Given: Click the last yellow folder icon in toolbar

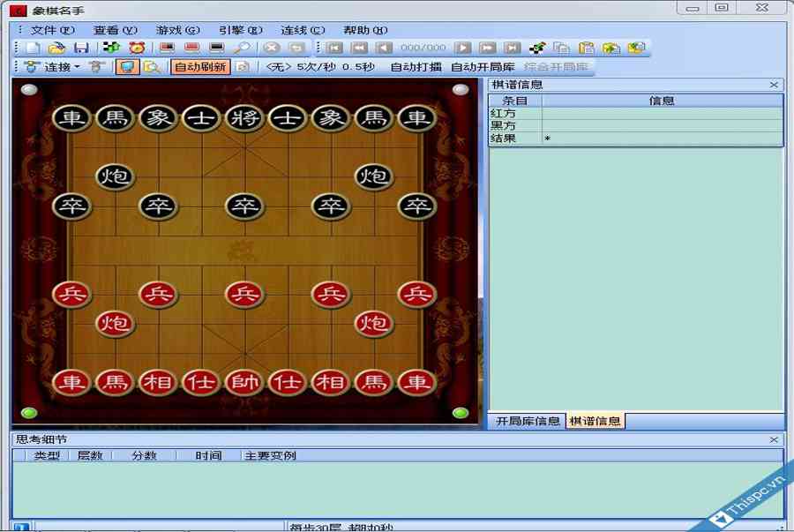Looking at the screenshot, I should point(636,49).
